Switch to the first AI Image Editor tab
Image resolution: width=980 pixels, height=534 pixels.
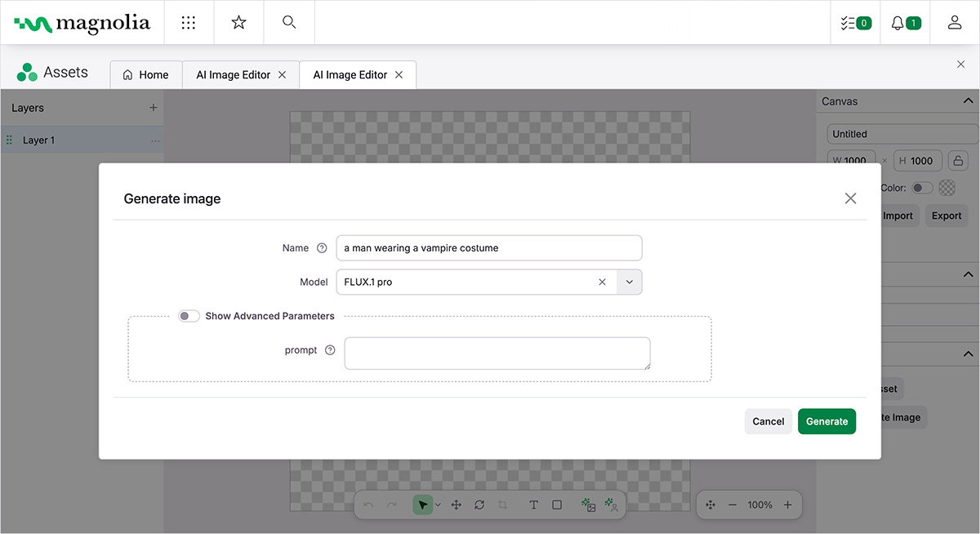click(233, 74)
